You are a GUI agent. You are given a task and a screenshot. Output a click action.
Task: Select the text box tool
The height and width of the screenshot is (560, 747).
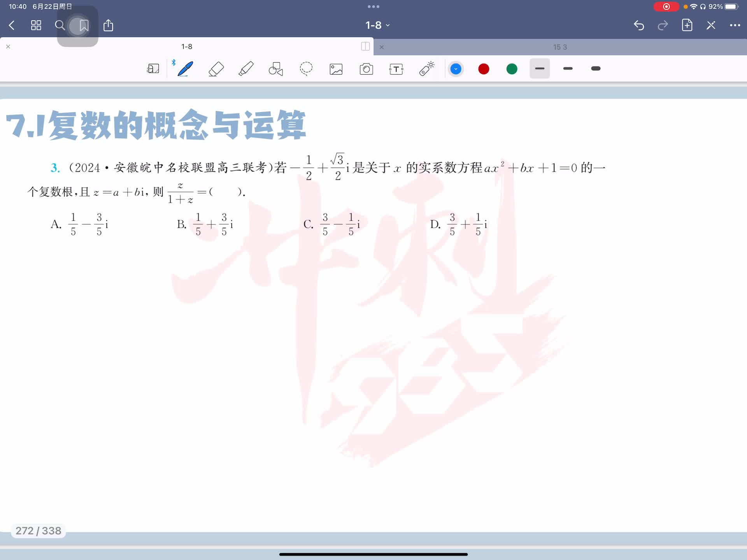396,69
